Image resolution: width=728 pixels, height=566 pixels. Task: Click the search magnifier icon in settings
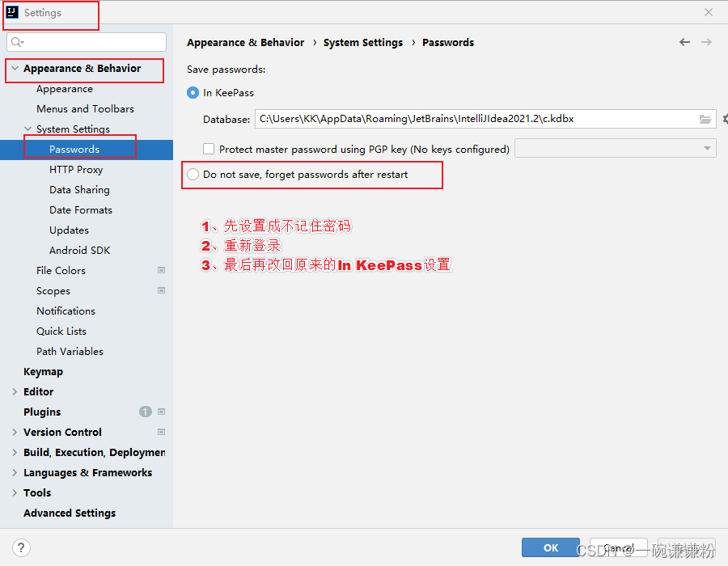tap(17, 42)
